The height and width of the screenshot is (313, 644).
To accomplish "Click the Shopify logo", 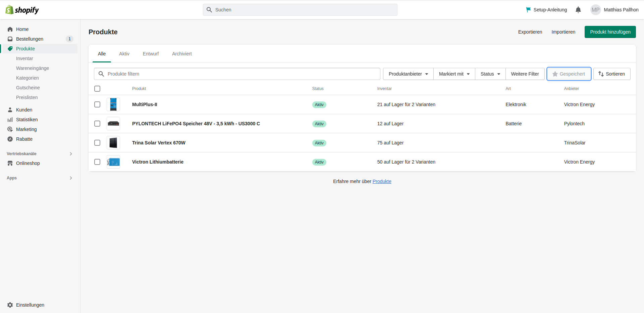I will [x=22, y=10].
